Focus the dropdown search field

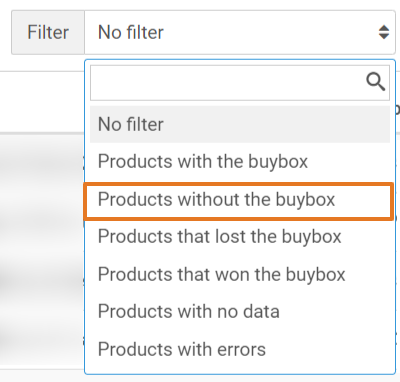coord(240,83)
